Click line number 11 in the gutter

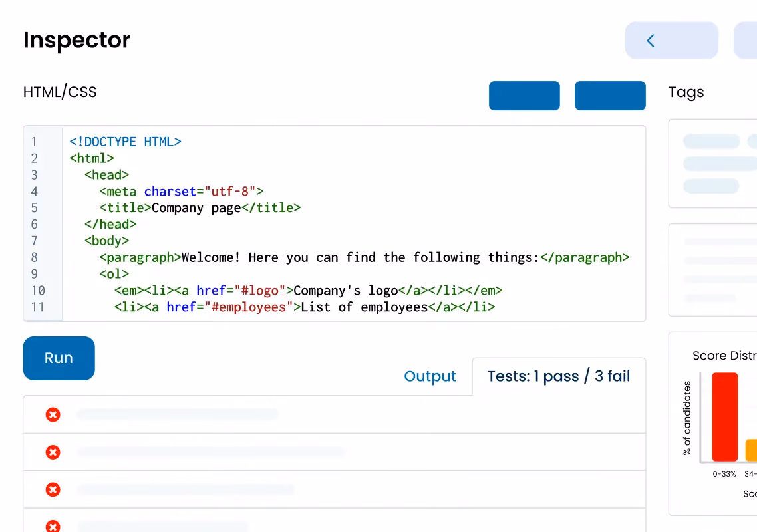(38, 307)
